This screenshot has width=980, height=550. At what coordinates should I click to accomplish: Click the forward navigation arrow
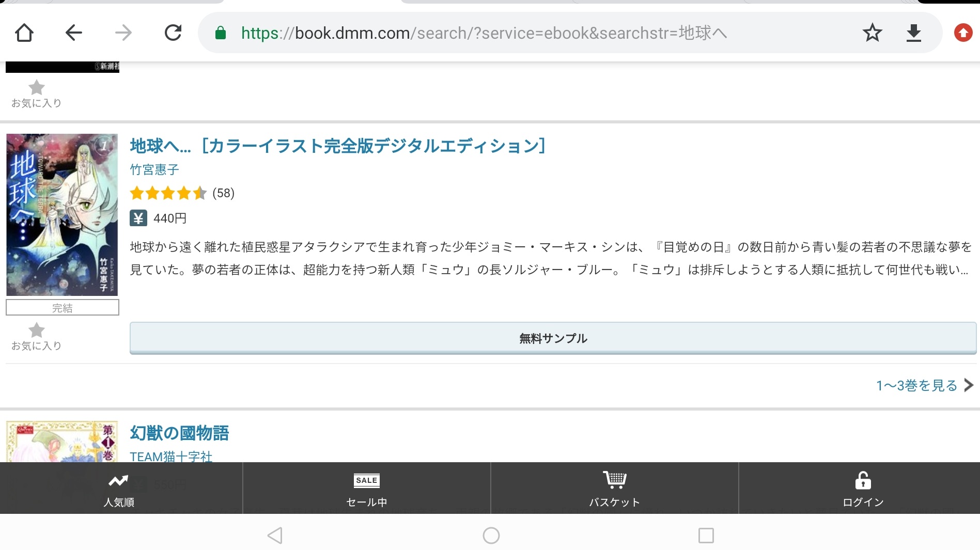(x=123, y=33)
